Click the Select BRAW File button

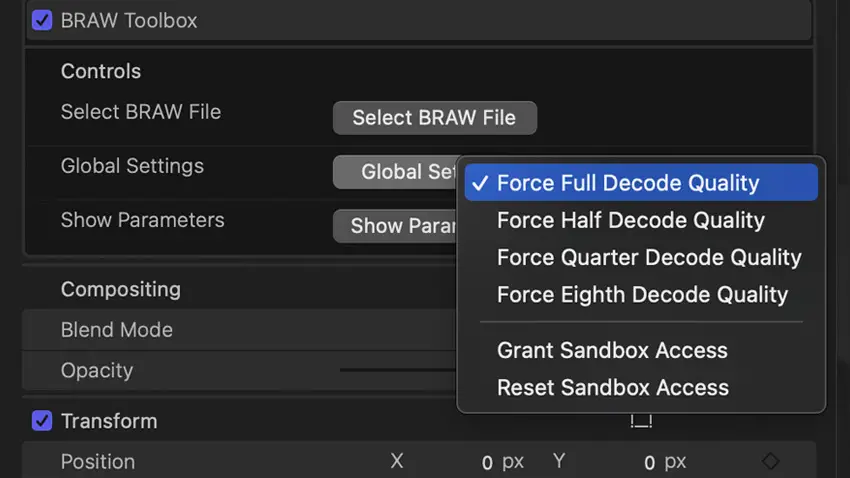[435, 118]
